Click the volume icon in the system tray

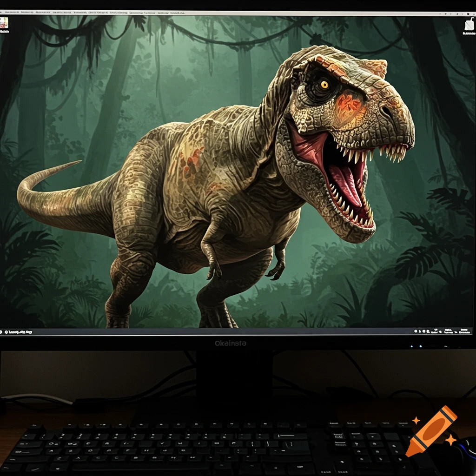pos(424,331)
